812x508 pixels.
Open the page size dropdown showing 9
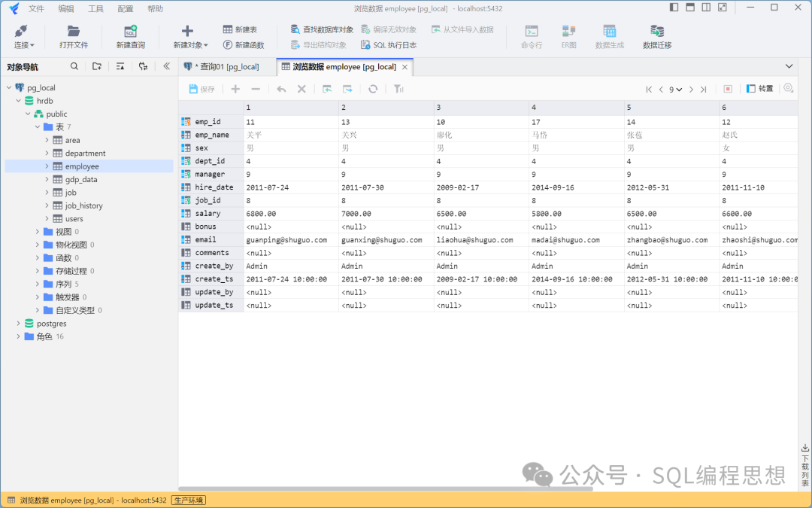pyautogui.click(x=675, y=89)
